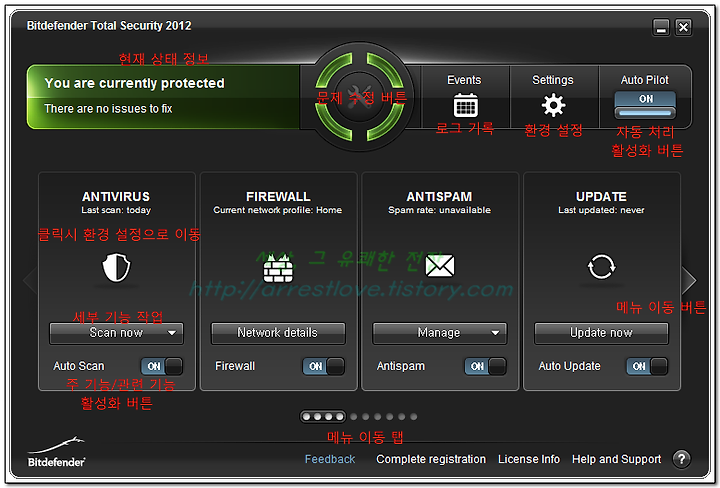Minimize the Bitdefender window
Viewport: 720px width, 488px height.
click(661, 28)
